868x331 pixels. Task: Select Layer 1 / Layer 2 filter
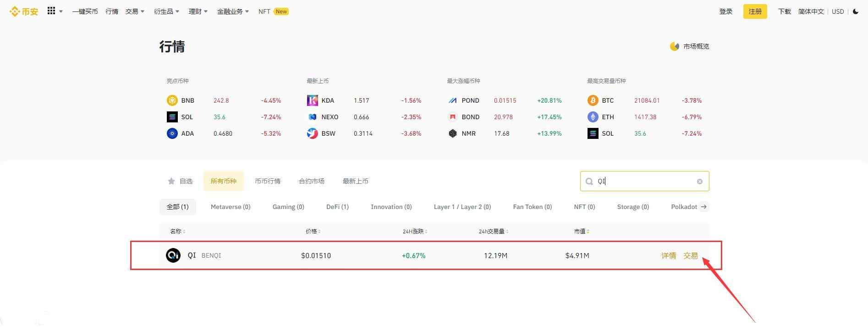(462, 207)
